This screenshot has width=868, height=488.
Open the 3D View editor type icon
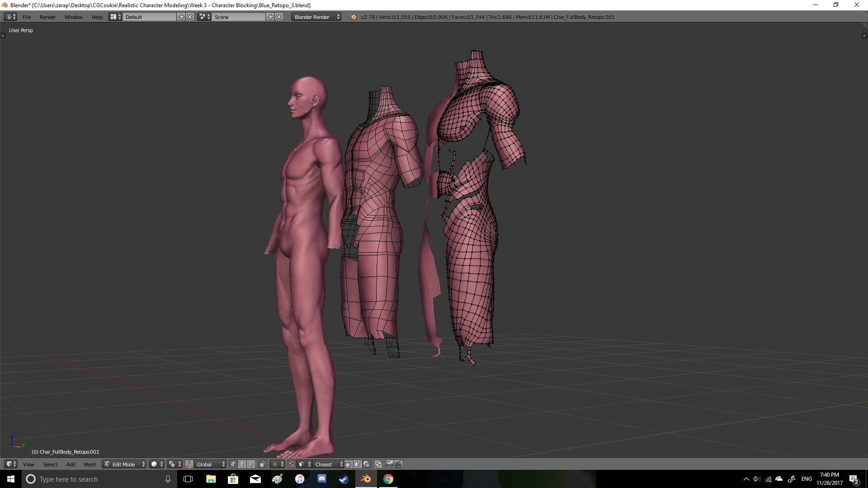10,464
